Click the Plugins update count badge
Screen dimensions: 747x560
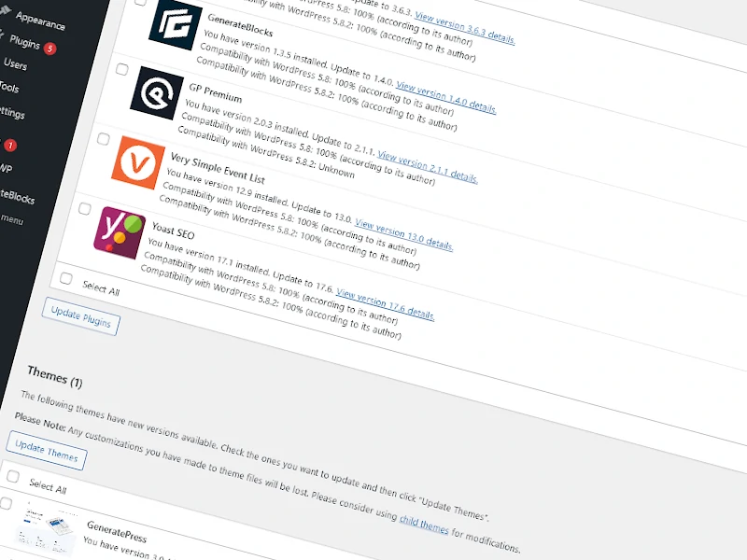[49, 49]
